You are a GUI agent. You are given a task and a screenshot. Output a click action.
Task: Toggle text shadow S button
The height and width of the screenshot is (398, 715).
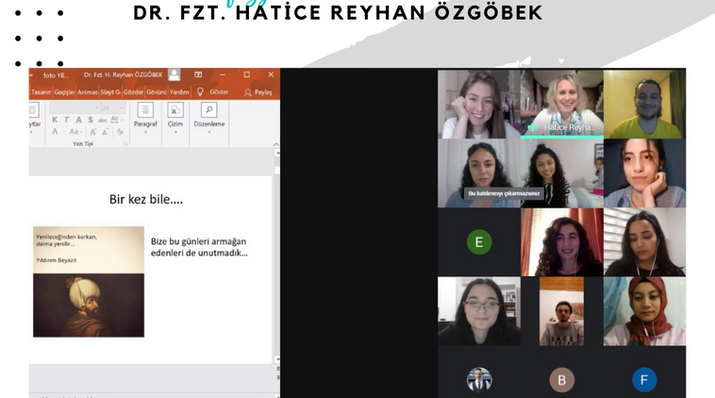(90, 120)
